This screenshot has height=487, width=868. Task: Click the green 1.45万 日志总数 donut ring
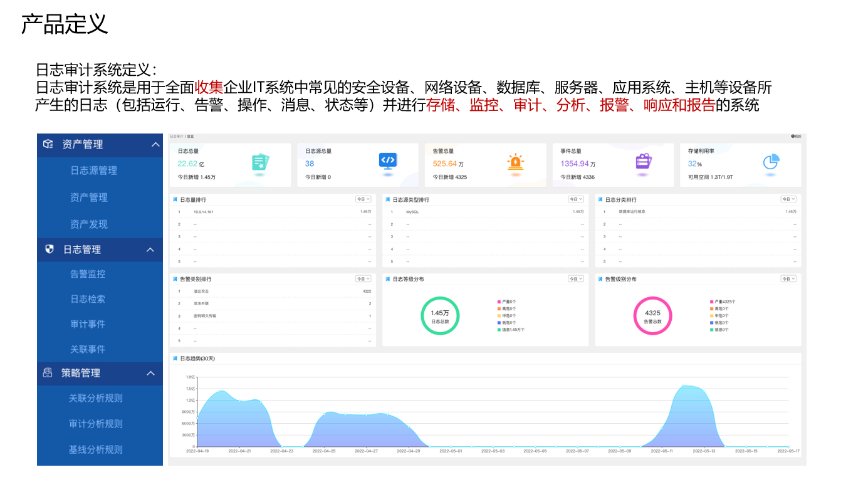(440, 316)
